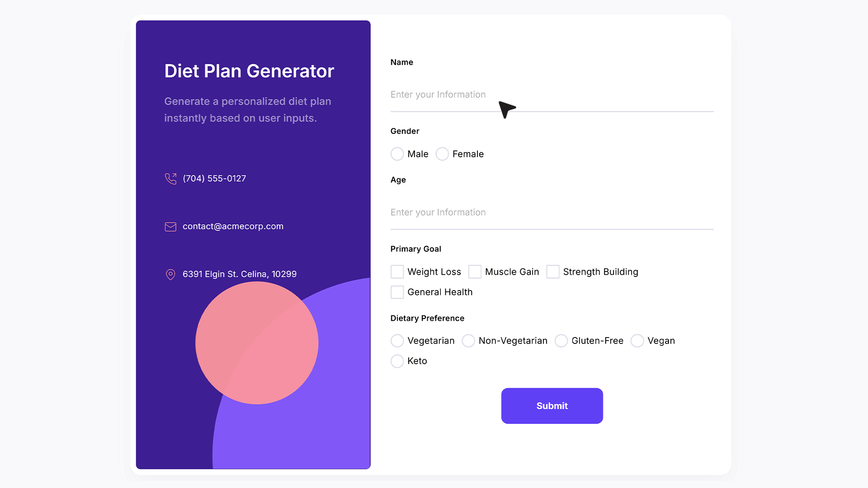Choose the Vegetarian dietary preference
This screenshot has height=488, width=868.
(x=397, y=341)
